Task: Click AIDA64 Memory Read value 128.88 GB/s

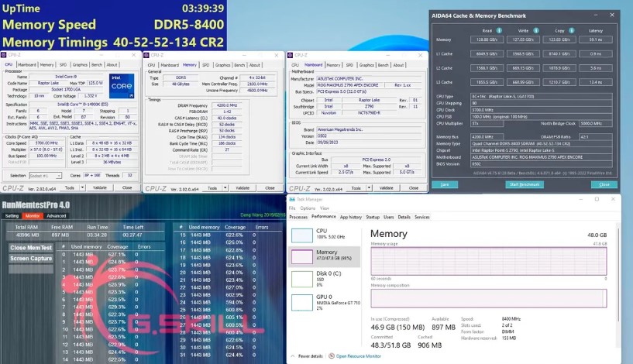Action: pos(487,39)
